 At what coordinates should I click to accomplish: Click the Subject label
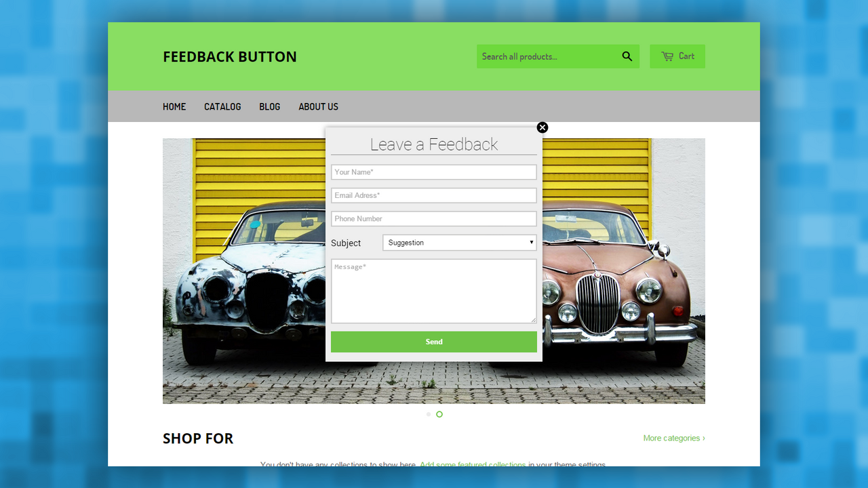click(x=346, y=243)
